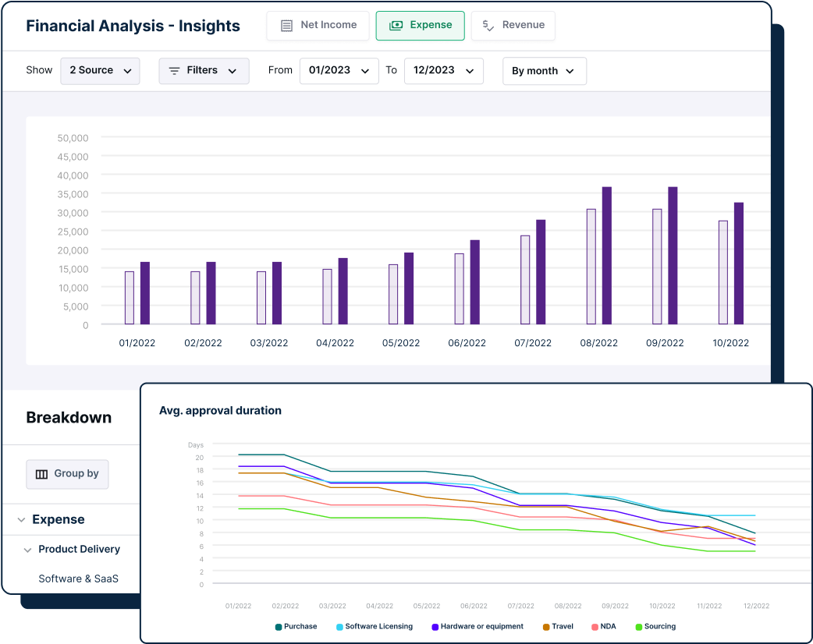813x644 pixels.
Task: Click the 12/2022 line chart axis label
Action: (757, 606)
